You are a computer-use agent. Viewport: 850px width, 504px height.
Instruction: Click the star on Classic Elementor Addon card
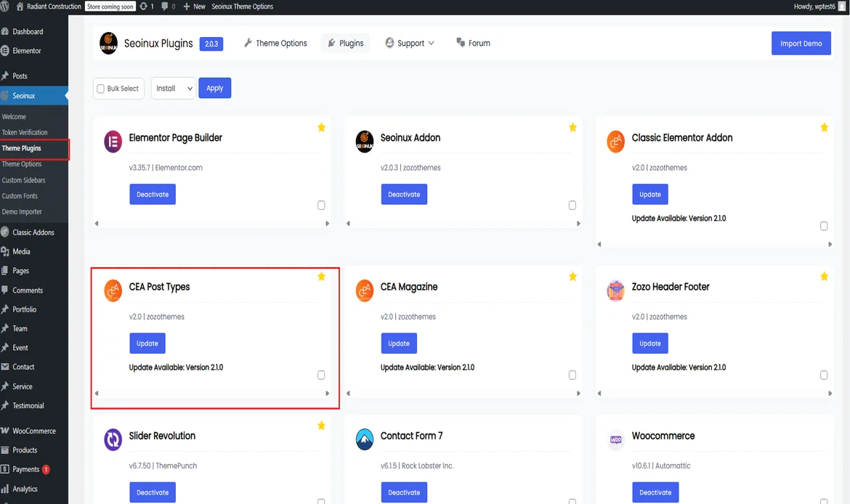pyautogui.click(x=824, y=127)
